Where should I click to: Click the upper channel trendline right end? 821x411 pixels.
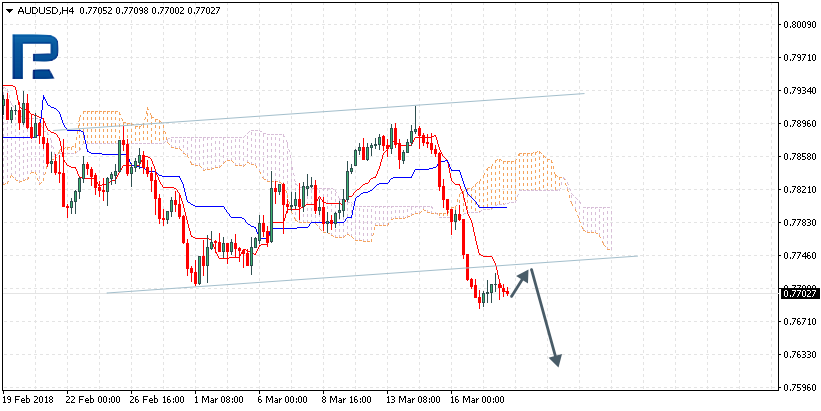(580, 94)
